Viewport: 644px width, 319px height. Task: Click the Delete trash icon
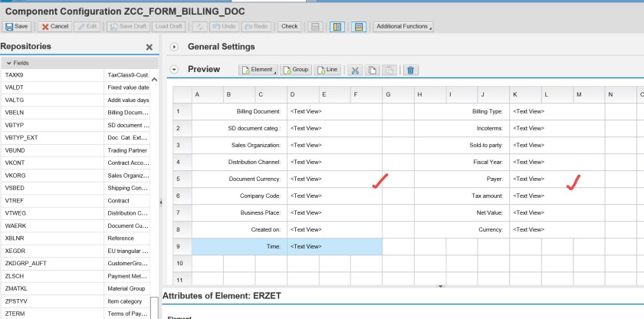point(410,71)
